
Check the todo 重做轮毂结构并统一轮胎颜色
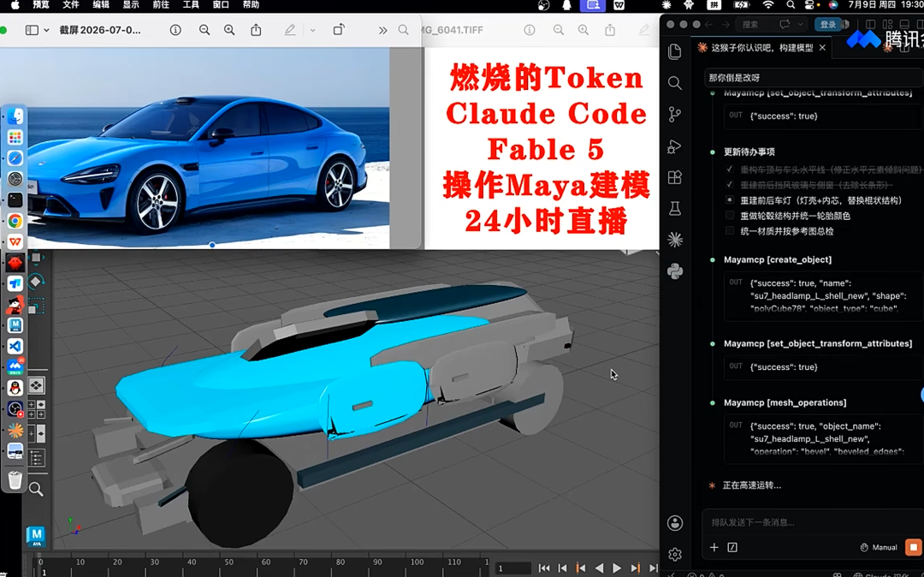pos(730,216)
